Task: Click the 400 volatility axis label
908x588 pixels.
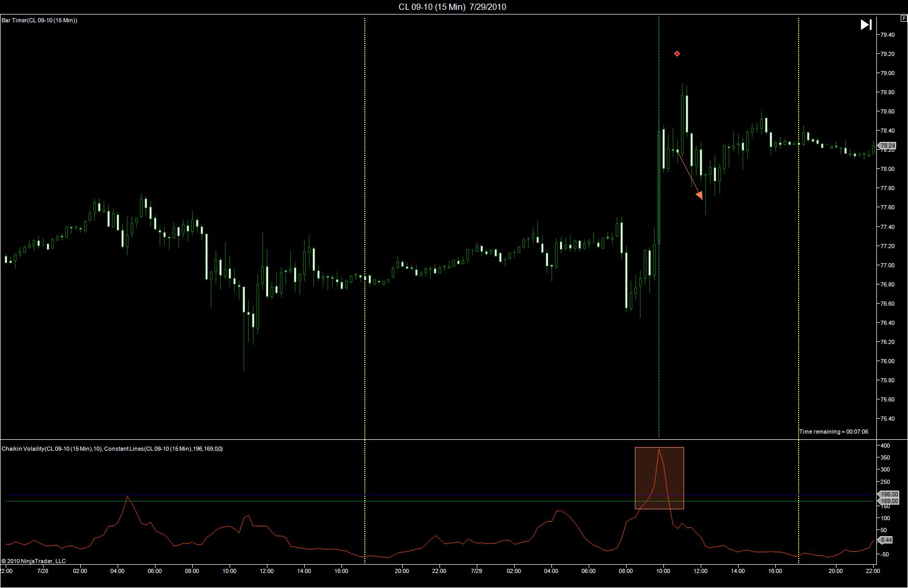Action: click(885, 446)
